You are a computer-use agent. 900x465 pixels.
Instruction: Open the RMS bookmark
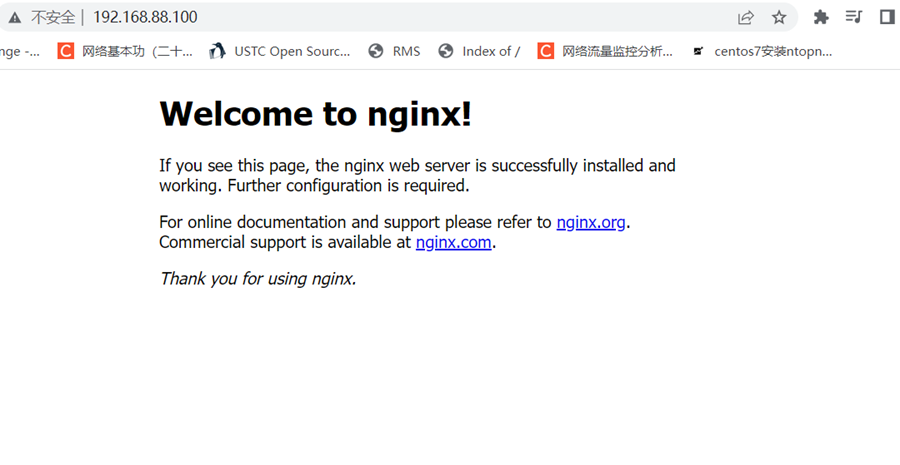click(x=394, y=51)
